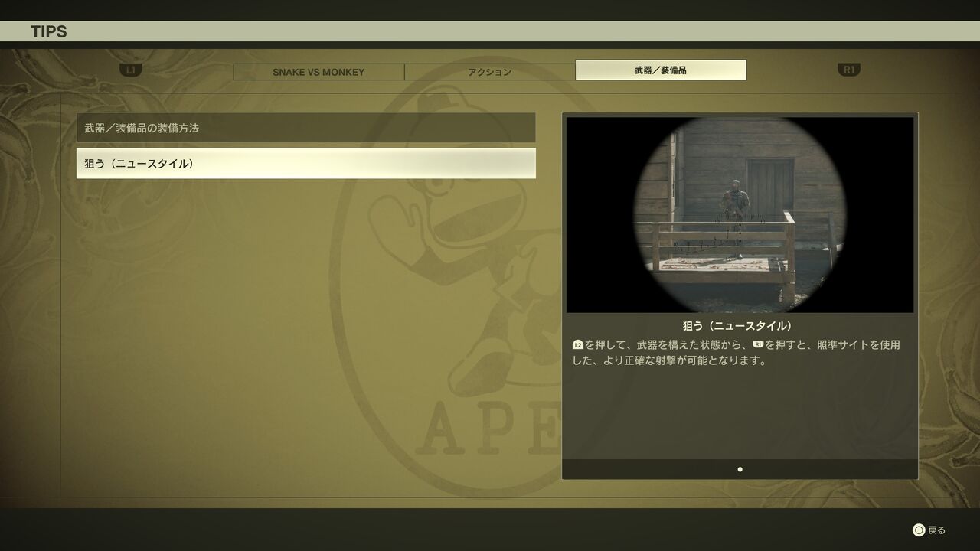Click the TIPS header title

pyautogui.click(x=49, y=31)
